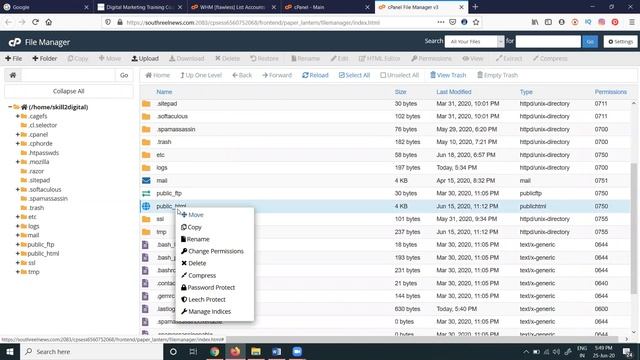Click the search Go button in header
The image size is (640, 360).
pyautogui.click(x=590, y=42)
